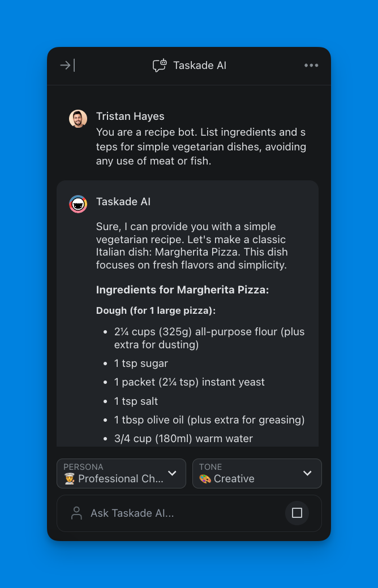Collapse the Taskade AI side panel
The image size is (378, 588).
67,66
